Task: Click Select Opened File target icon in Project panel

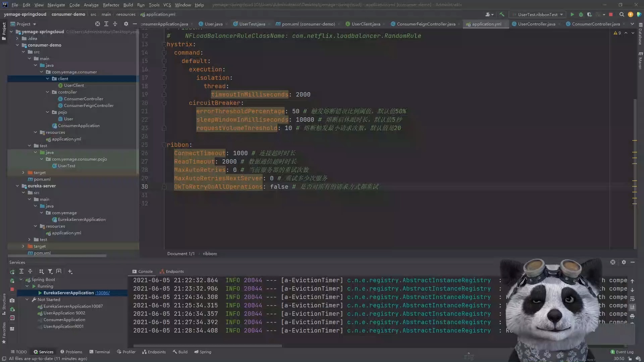Action: (x=98, y=24)
